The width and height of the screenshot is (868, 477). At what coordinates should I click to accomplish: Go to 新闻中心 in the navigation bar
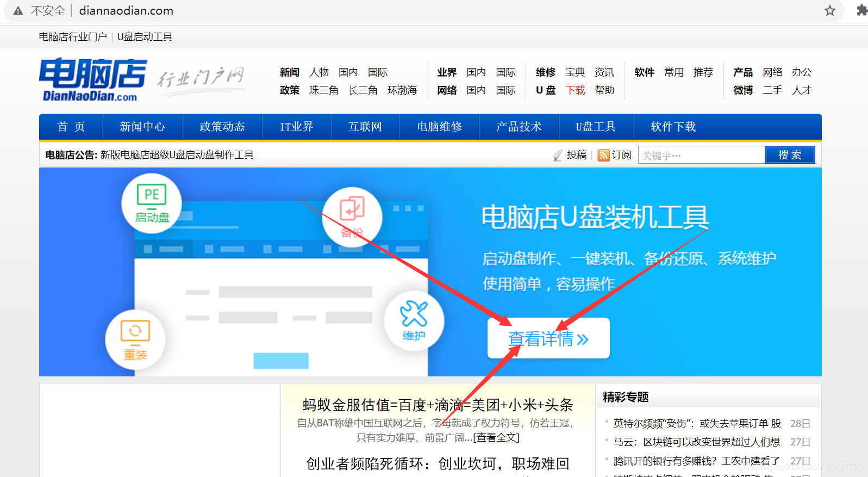(142, 127)
